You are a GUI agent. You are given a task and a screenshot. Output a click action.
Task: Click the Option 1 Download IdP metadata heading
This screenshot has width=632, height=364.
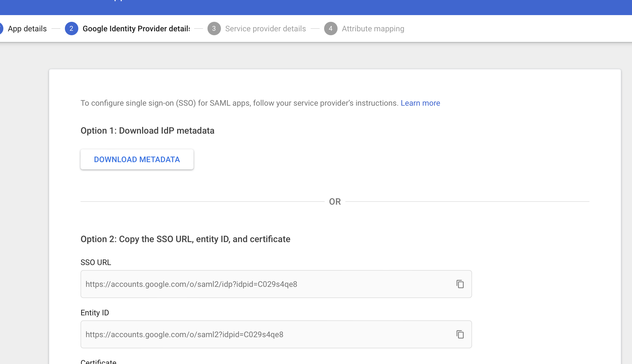(147, 131)
